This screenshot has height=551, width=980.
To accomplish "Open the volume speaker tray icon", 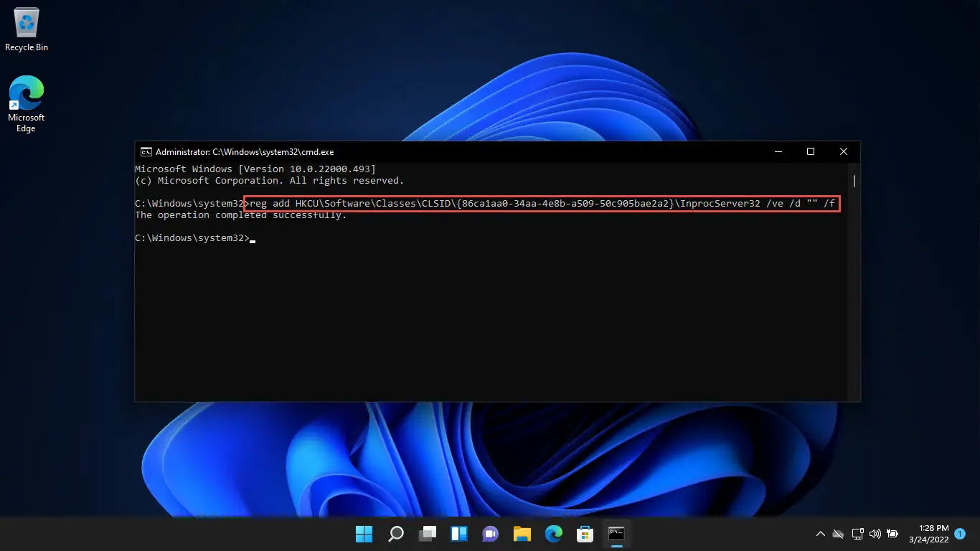I will (875, 534).
